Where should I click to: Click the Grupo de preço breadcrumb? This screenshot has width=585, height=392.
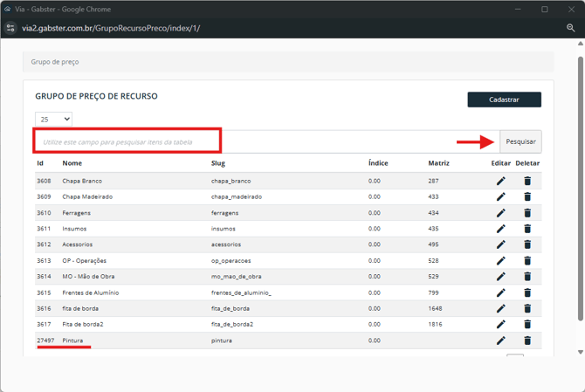(x=55, y=62)
